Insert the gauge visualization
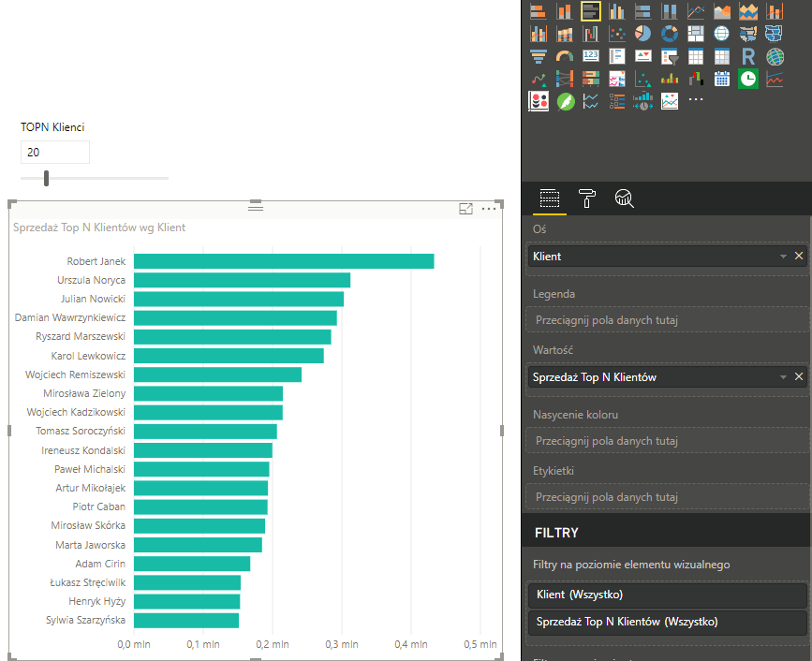Screen dimensions: 812x661 click(564, 57)
